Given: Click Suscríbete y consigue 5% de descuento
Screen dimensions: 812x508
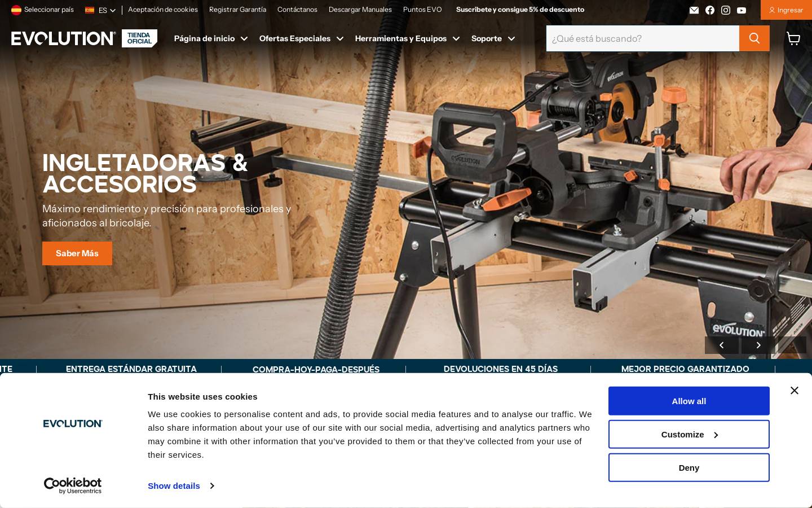Looking at the screenshot, I should (x=520, y=10).
